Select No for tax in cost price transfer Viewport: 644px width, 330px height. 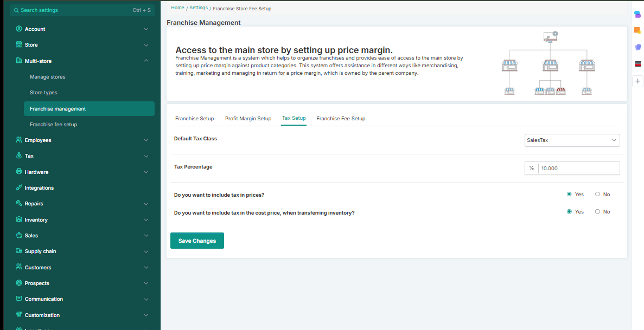[x=597, y=212]
